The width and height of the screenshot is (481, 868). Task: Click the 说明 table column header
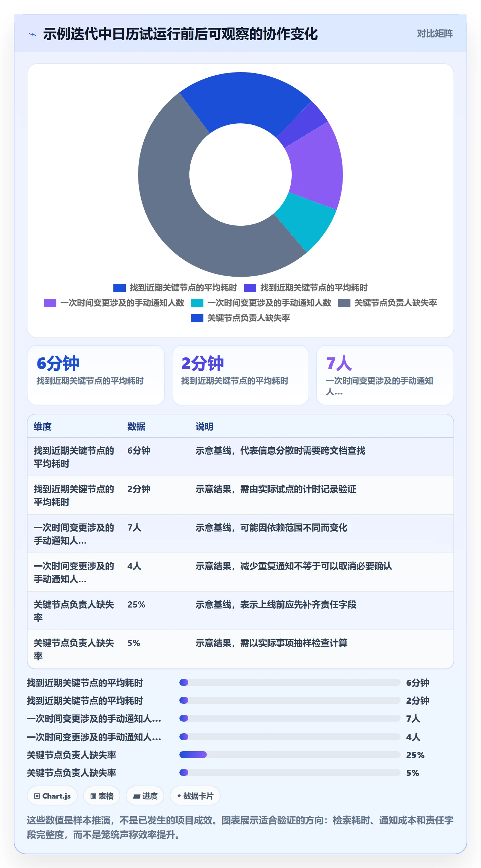coord(204,426)
